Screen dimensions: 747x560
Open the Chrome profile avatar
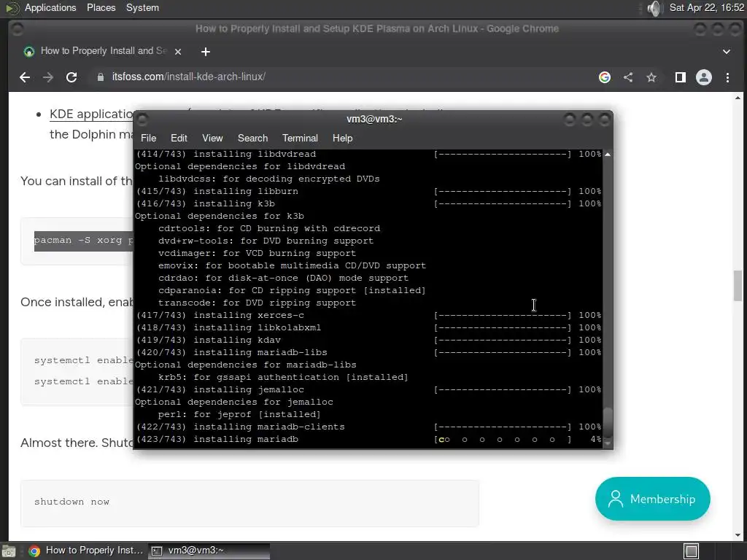[704, 77]
